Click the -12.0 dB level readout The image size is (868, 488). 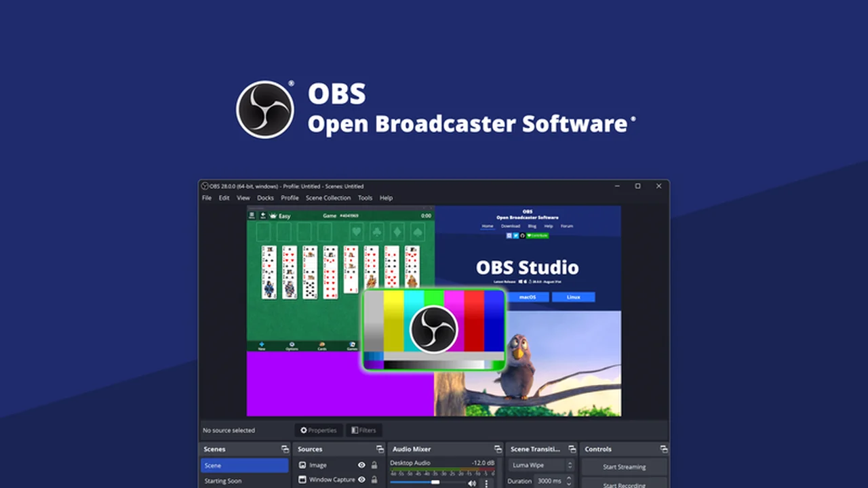482,462
